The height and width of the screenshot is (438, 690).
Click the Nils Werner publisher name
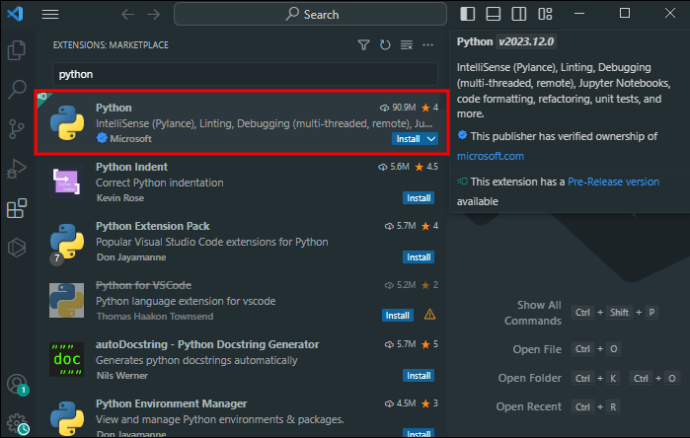[122, 376]
